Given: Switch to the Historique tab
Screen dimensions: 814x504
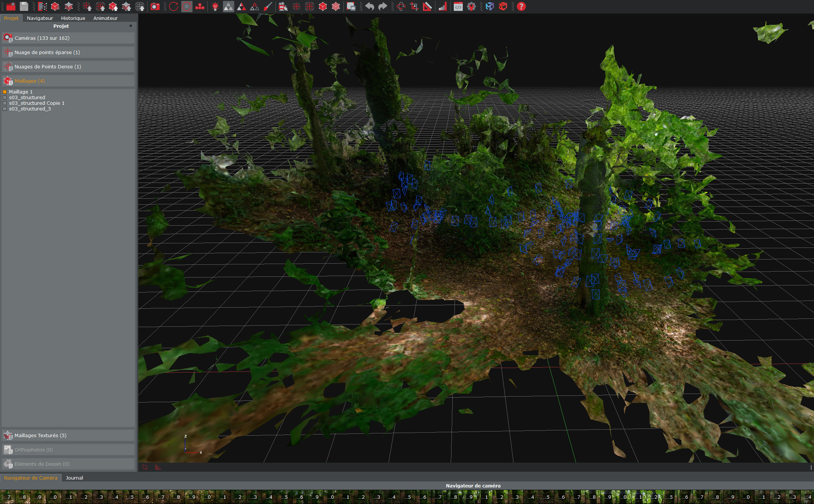Looking at the screenshot, I should [73, 18].
